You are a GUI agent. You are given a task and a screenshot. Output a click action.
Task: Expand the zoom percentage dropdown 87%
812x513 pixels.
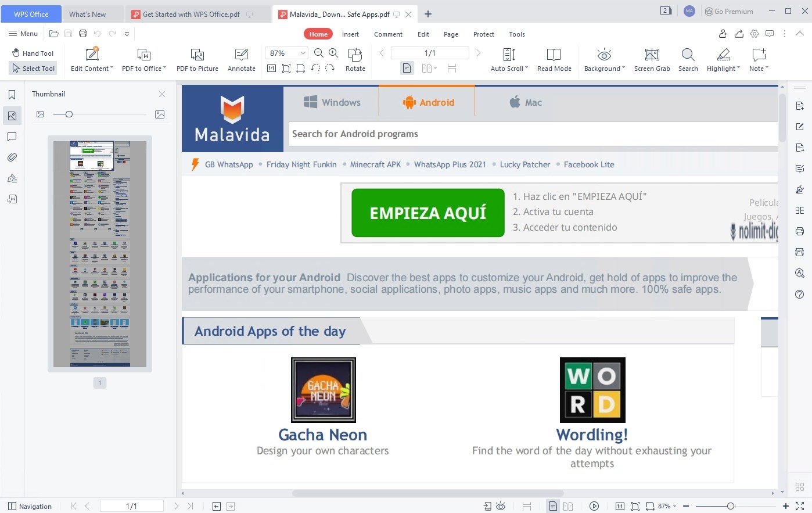[x=303, y=53]
